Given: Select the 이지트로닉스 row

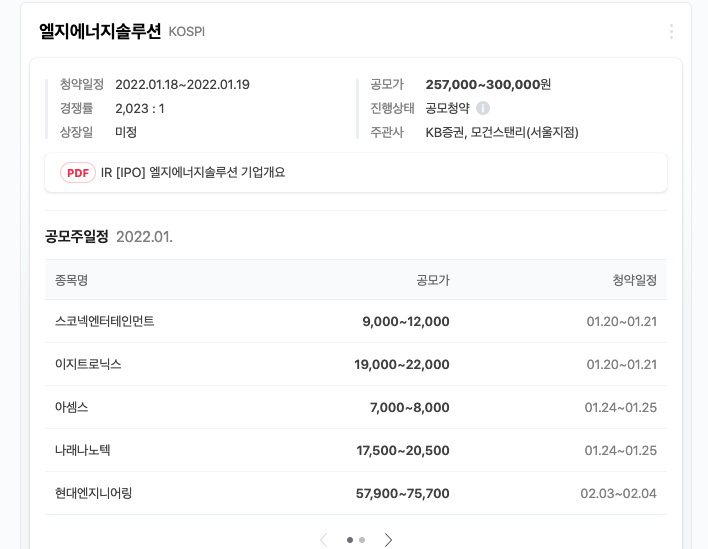Looking at the screenshot, I should pos(356,364).
